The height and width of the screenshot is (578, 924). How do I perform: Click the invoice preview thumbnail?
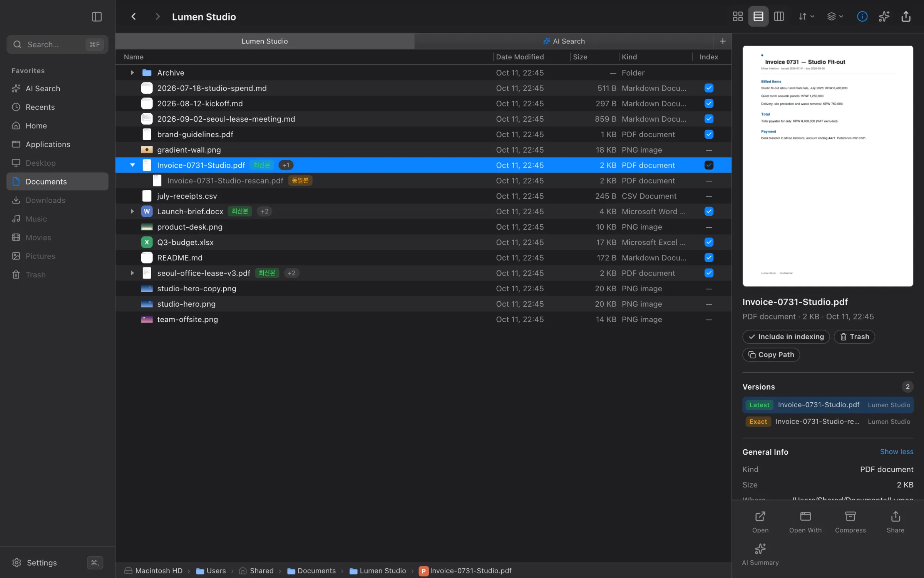click(x=828, y=166)
